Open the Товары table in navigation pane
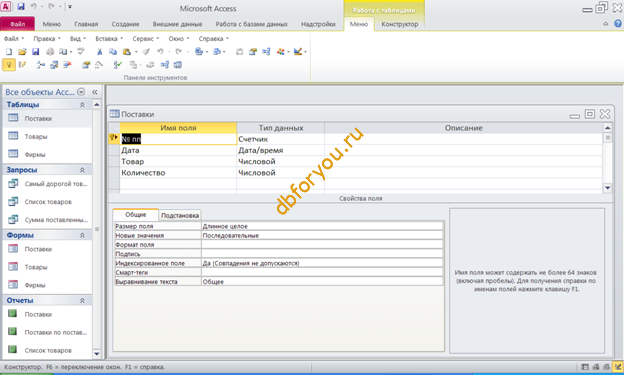This screenshot has width=624, height=375. point(36,137)
